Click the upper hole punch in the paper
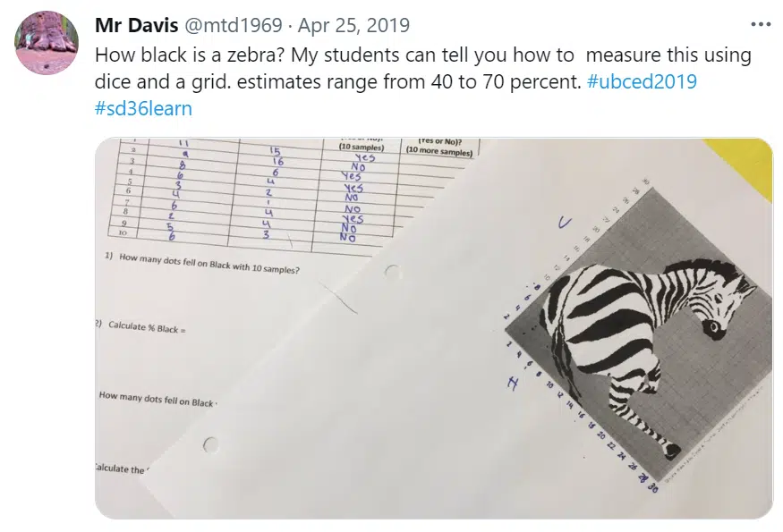 click(x=393, y=272)
